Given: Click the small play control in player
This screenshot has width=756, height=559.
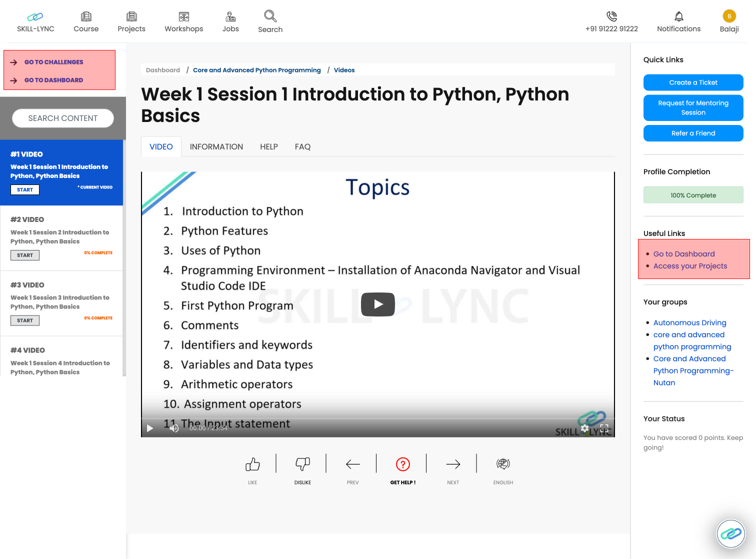Looking at the screenshot, I should click(x=150, y=428).
